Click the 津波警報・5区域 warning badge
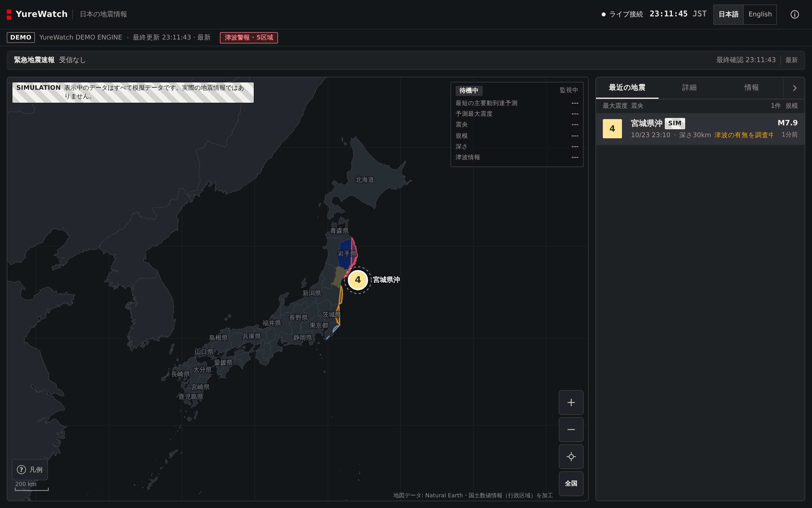Image resolution: width=812 pixels, height=508 pixels. (x=249, y=37)
